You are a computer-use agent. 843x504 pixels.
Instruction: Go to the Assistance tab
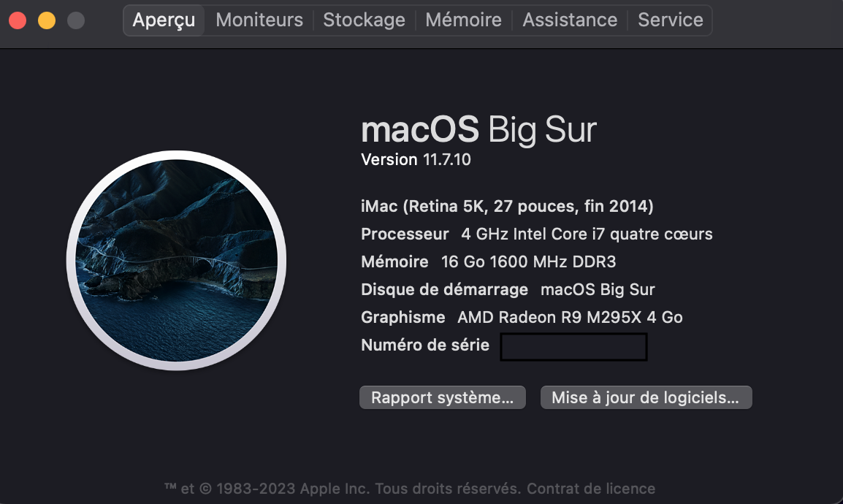click(570, 20)
